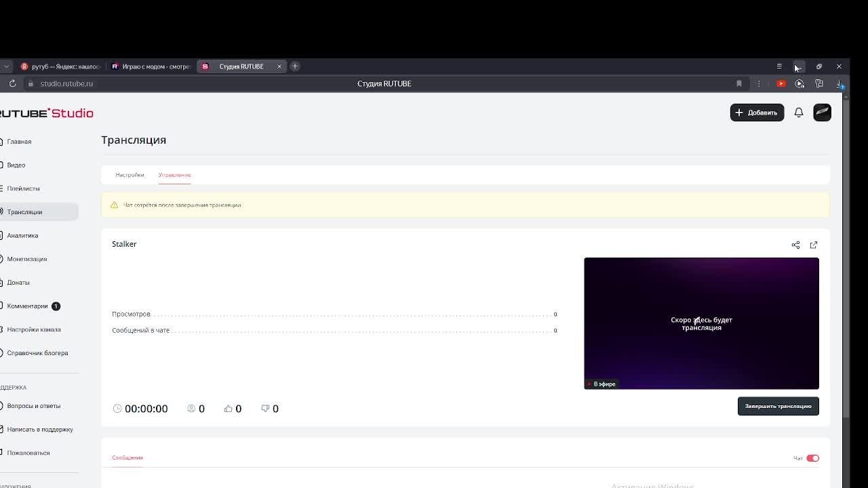The image size is (868, 488).
Task: Close the Студия RUTUBE browser tab
Action: pos(279,66)
